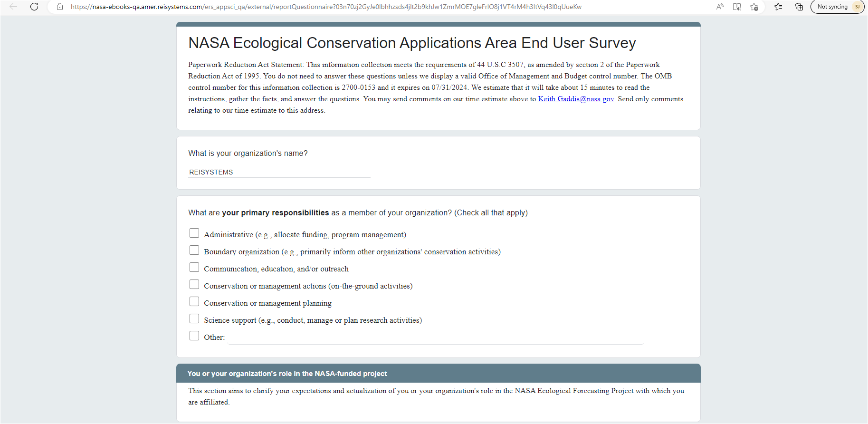Toggle the Science support checkbox
Screen dimensions: 868x424
pos(194,318)
